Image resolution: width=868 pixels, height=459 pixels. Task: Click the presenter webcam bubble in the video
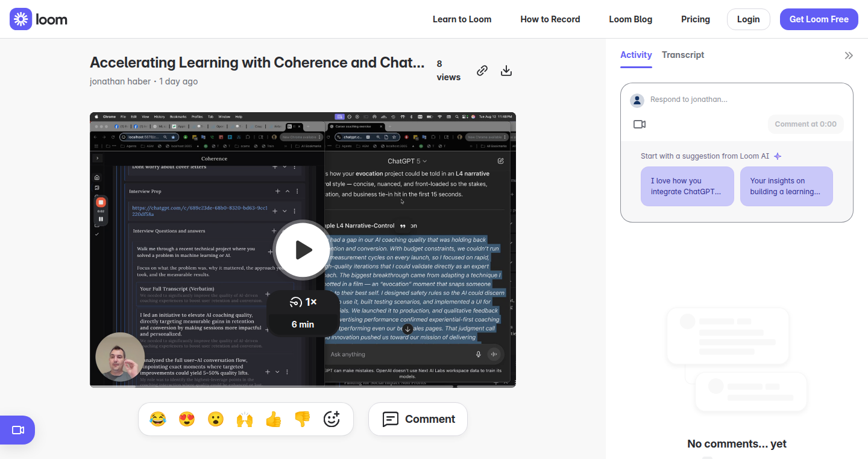pyautogui.click(x=120, y=357)
